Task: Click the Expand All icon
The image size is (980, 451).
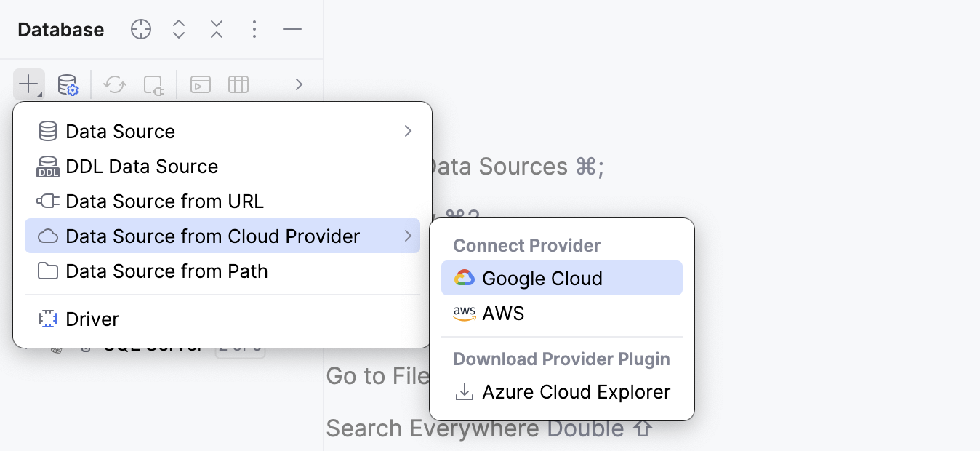Action: point(178,29)
